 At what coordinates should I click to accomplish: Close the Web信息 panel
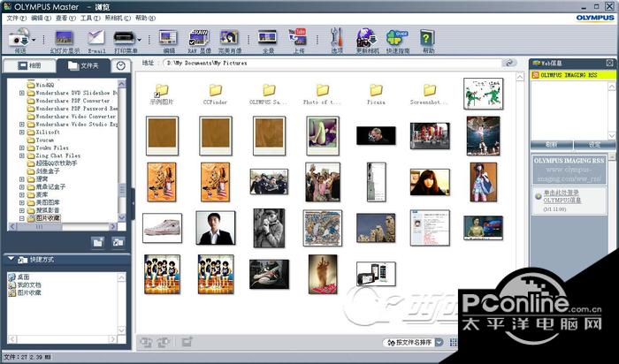tap(609, 63)
